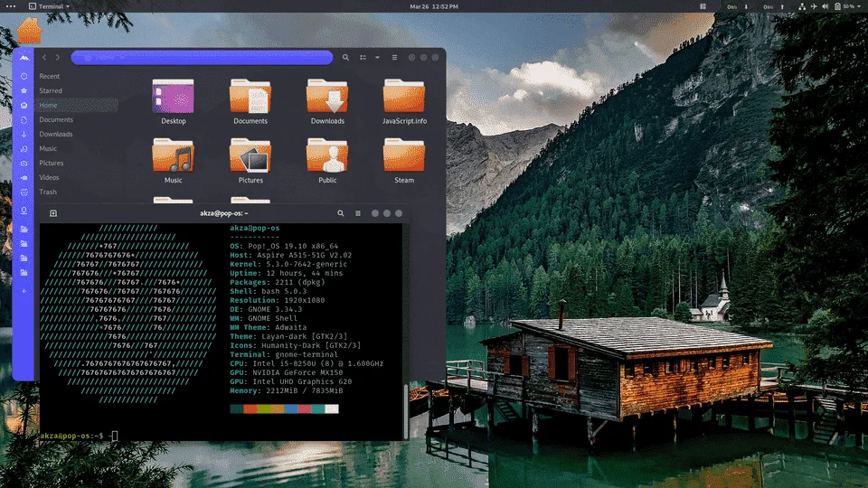The width and height of the screenshot is (868, 488).
Task: Open the Desktop folder
Action: 174,102
